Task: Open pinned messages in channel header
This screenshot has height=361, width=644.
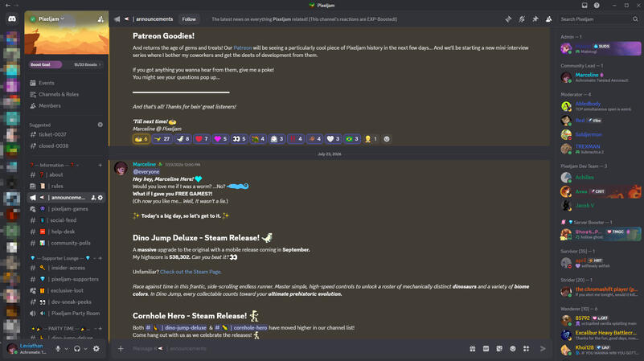Action: pyautogui.click(x=535, y=18)
